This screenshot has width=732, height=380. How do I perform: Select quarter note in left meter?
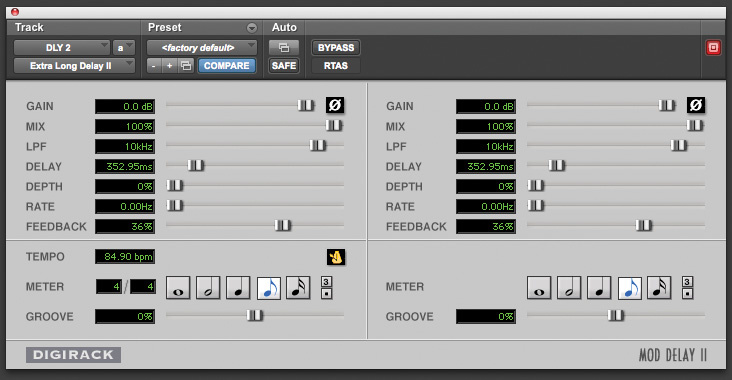238,287
